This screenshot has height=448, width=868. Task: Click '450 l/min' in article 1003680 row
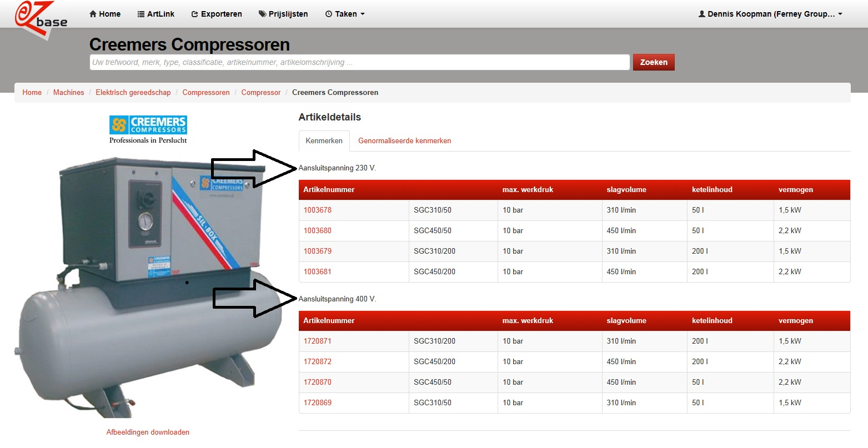621,230
